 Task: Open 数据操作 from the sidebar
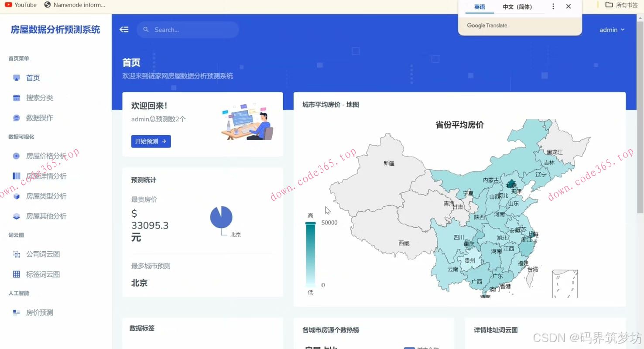pos(16,118)
